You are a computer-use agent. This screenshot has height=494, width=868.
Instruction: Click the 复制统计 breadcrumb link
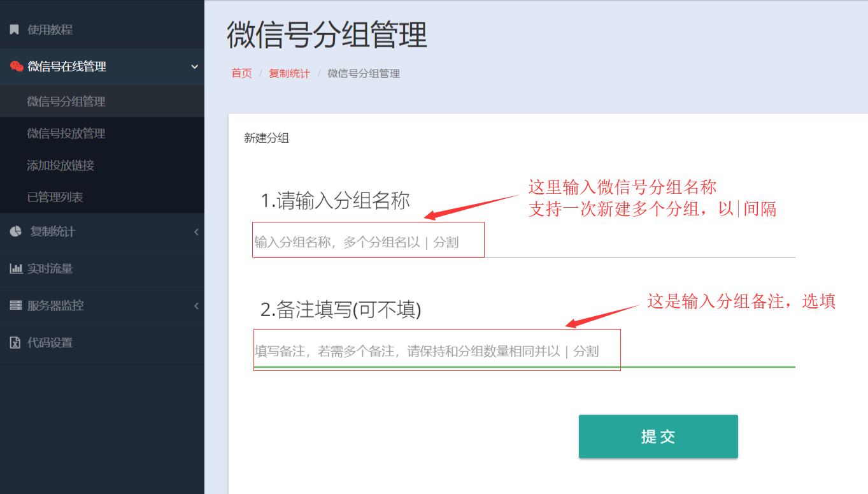(289, 73)
